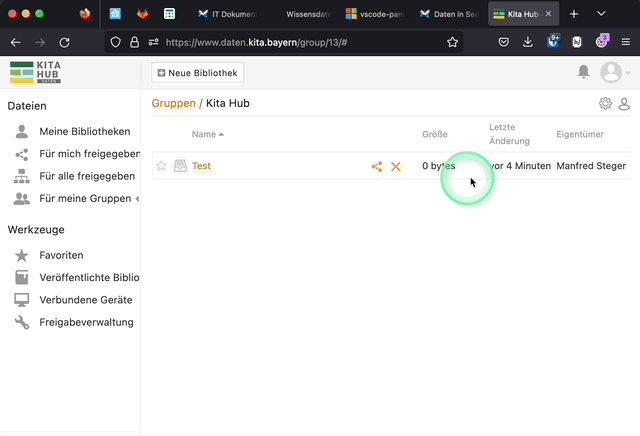Save to Pocket icon
640x436 pixels.
click(x=504, y=42)
